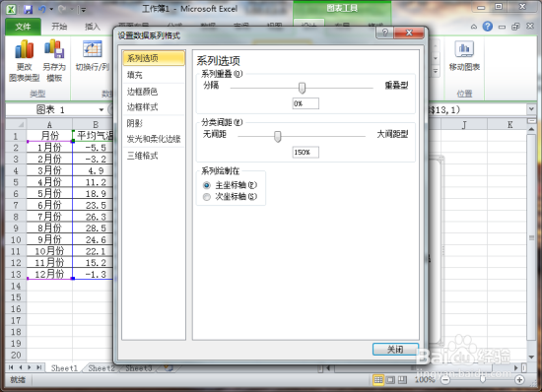Click column K header
The image size is (542, 392).
pyautogui.click(x=509, y=124)
